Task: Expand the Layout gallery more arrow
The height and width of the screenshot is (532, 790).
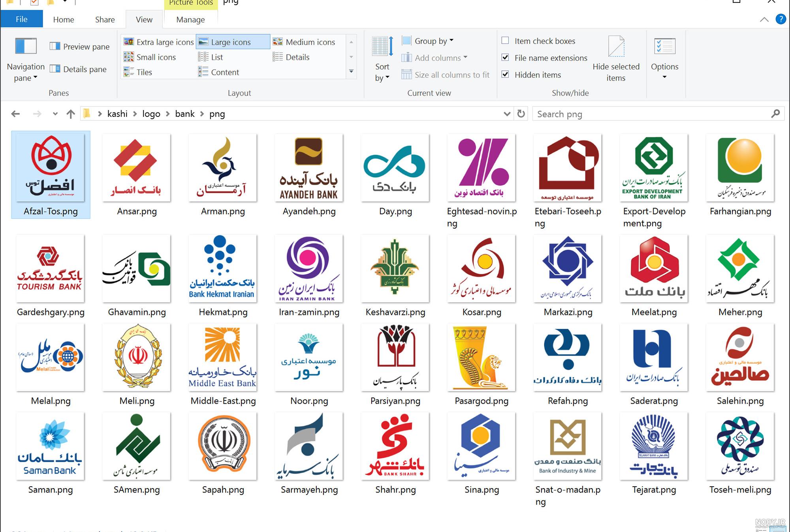Action: coord(351,71)
